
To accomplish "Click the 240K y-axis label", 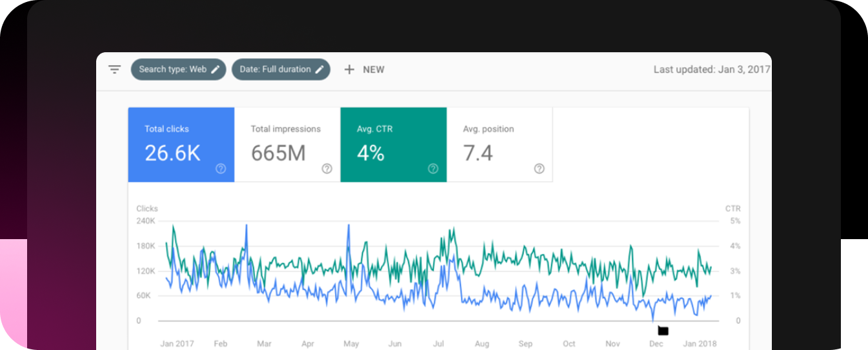I will (146, 221).
